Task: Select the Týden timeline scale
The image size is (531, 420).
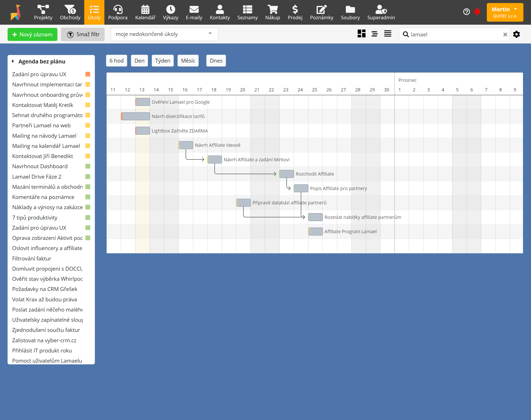Action: tap(163, 61)
